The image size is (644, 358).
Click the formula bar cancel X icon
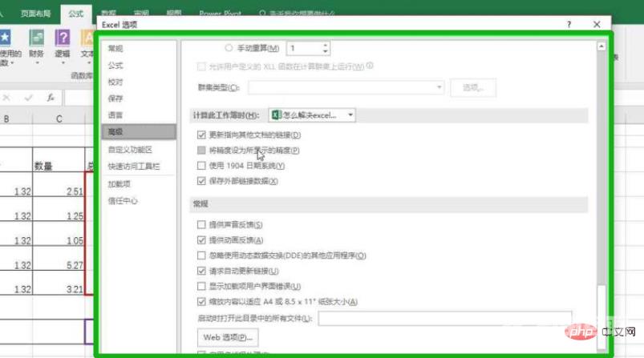[x=6, y=97]
